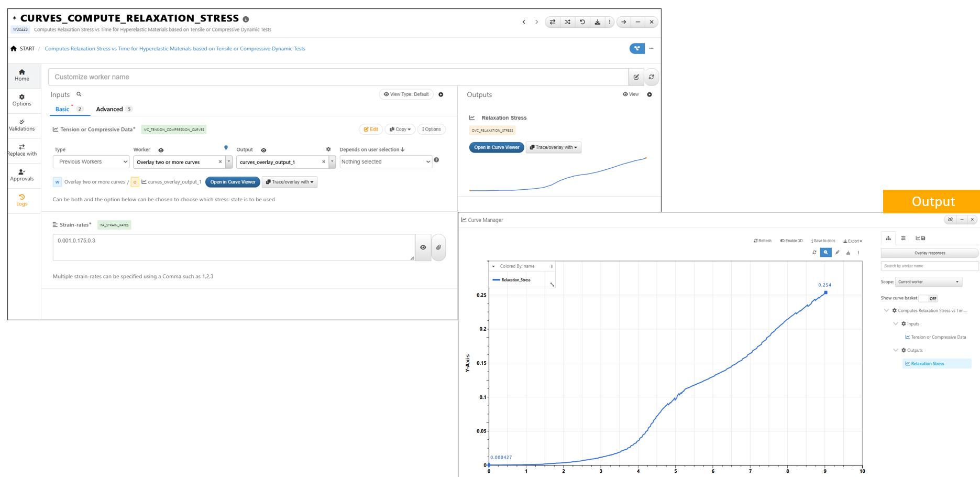Click the Customize worker name input field
980x477 pixels.
(x=338, y=77)
